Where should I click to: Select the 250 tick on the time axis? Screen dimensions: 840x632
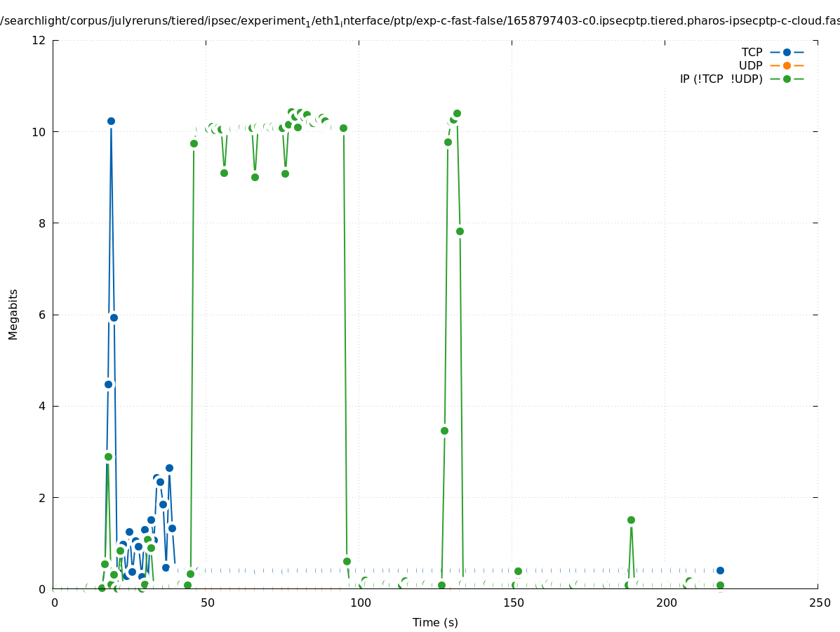point(818,603)
